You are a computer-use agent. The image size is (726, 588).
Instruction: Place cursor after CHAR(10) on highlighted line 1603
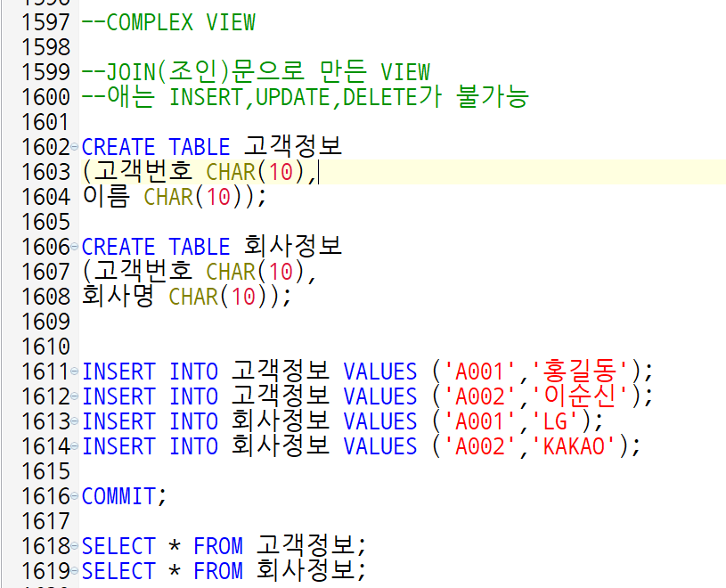(319, 172)
